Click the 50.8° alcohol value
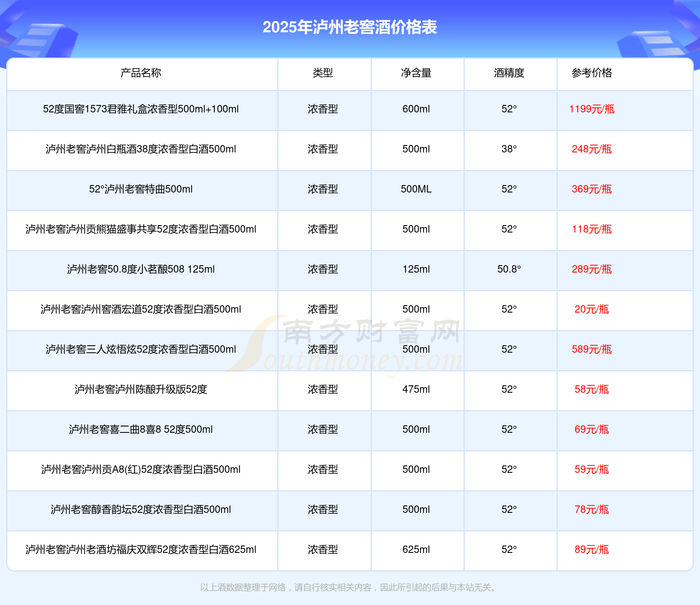Viewport: 700px width, 605px height. point(509,269)
